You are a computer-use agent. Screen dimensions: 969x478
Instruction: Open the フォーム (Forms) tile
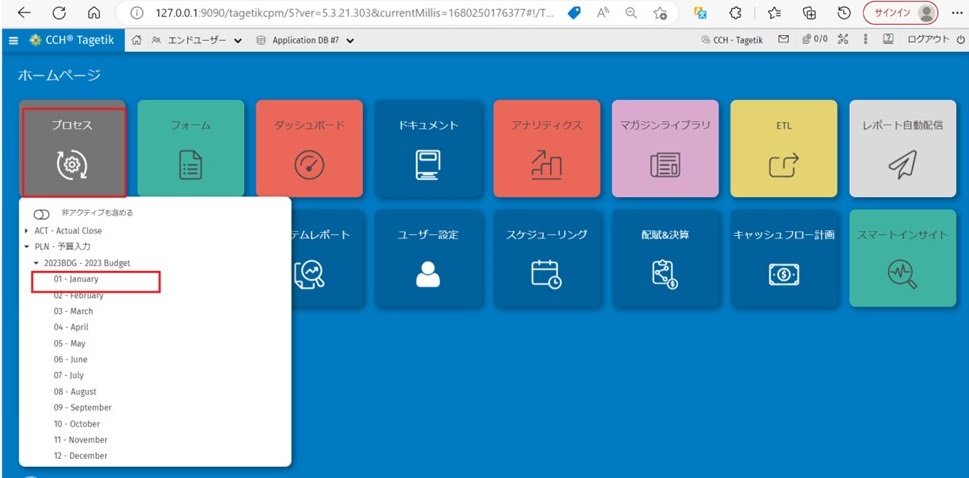[190, 148]
